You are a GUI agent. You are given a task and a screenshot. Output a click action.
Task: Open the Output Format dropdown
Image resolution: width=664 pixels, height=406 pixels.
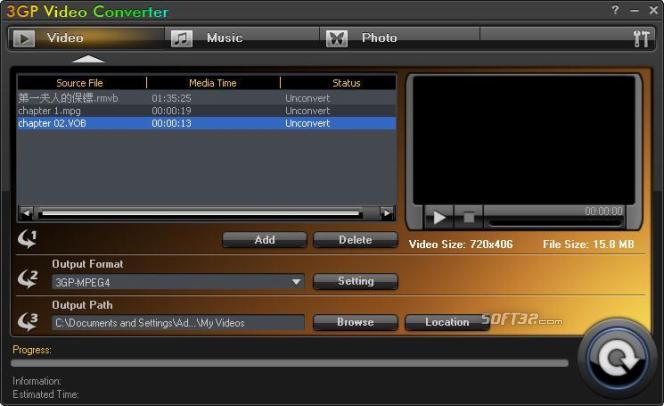click(178, 282)
